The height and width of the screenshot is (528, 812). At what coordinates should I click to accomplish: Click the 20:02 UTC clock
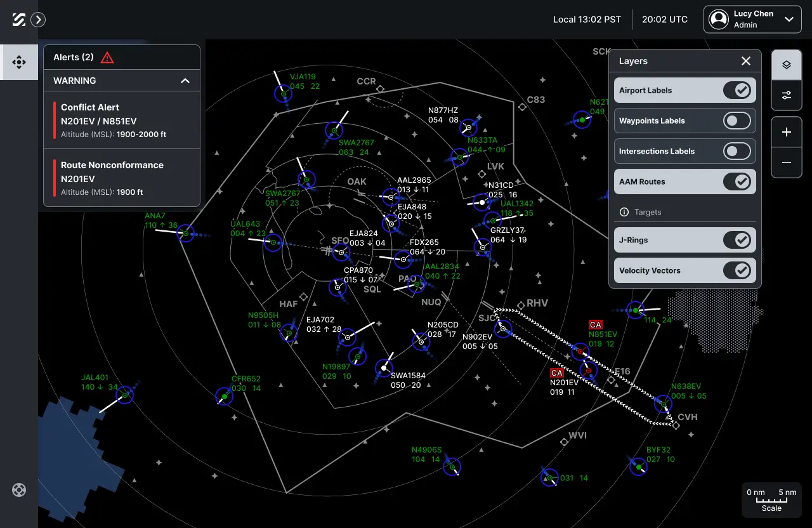click(x=665, y=19)
